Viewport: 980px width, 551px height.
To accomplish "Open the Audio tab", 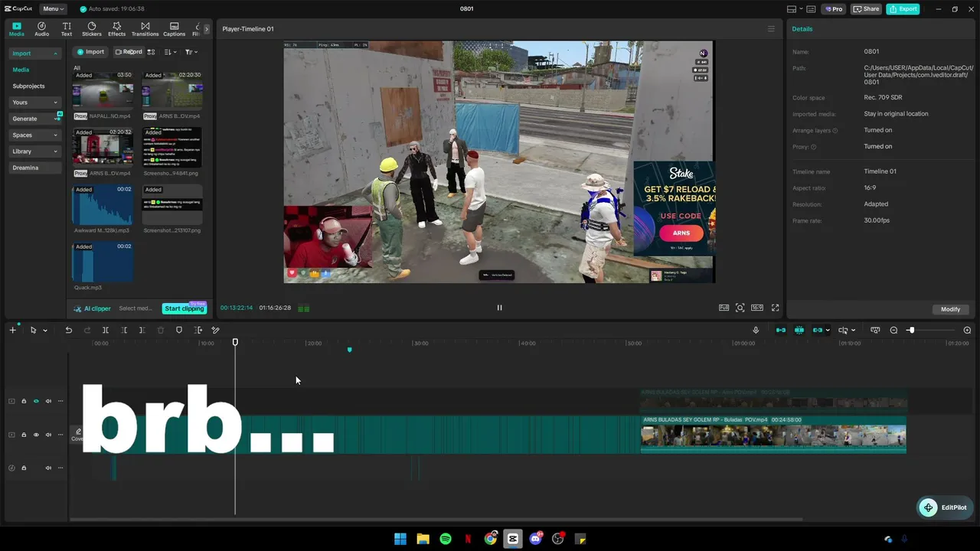I will tap(41, 29).
